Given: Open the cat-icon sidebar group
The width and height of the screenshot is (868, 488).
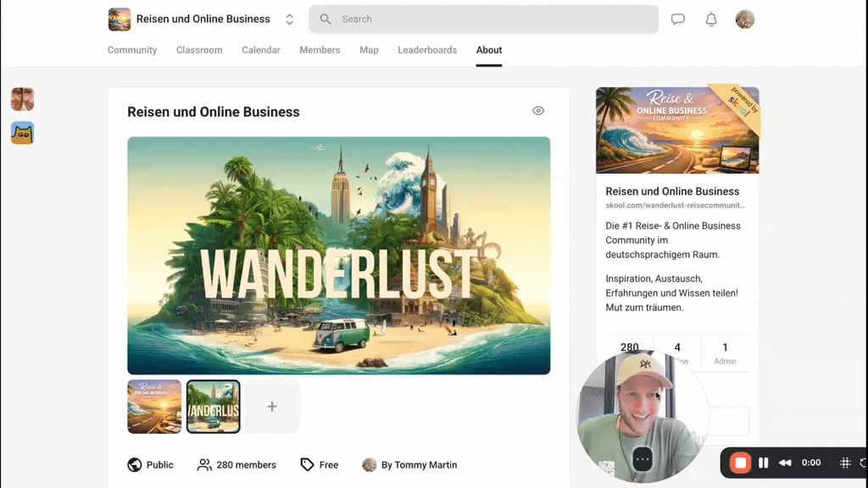Looking at the screenshot, I should tap(22, 133).
